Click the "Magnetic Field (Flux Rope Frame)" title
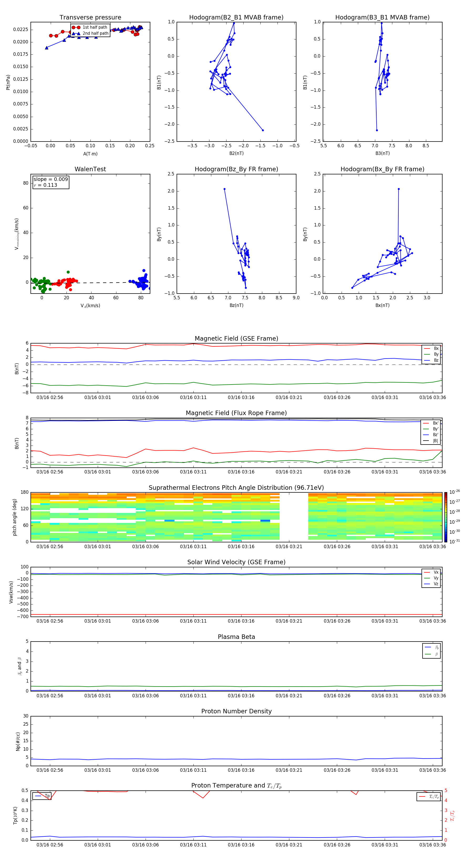473x868 pixels. pyautogui.click(x=236, y=413)
